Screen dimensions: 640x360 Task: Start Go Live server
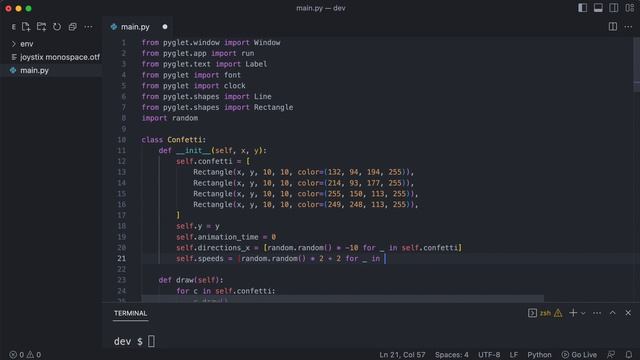(x=579, y=355)
